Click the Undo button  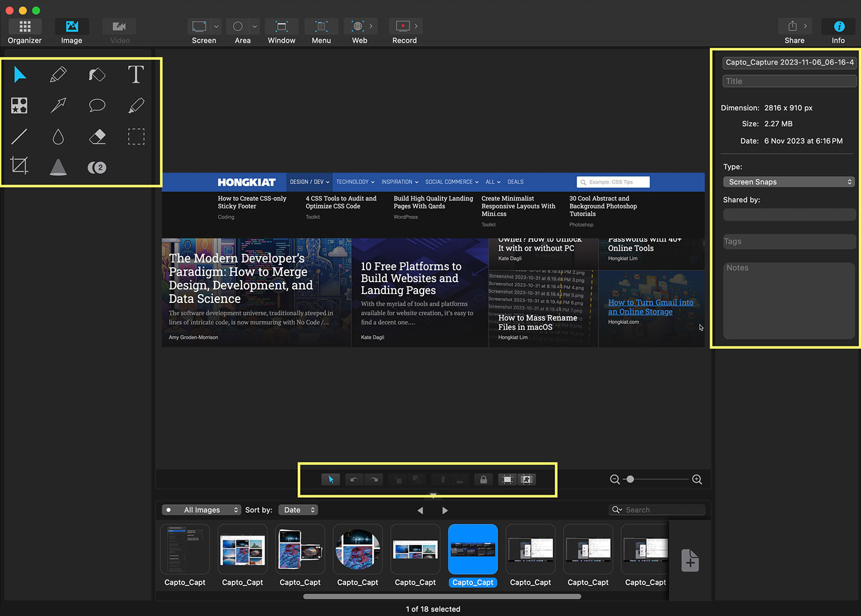point(354,479)
